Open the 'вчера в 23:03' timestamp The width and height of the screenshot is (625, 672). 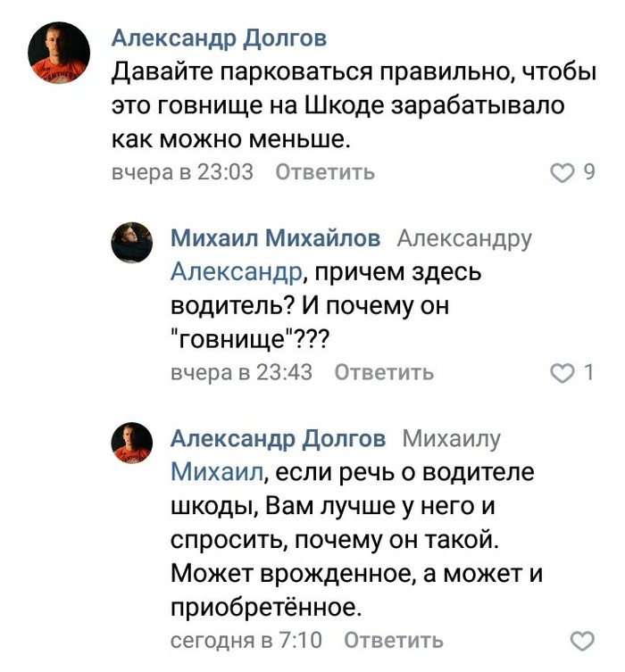coord(182,172)
